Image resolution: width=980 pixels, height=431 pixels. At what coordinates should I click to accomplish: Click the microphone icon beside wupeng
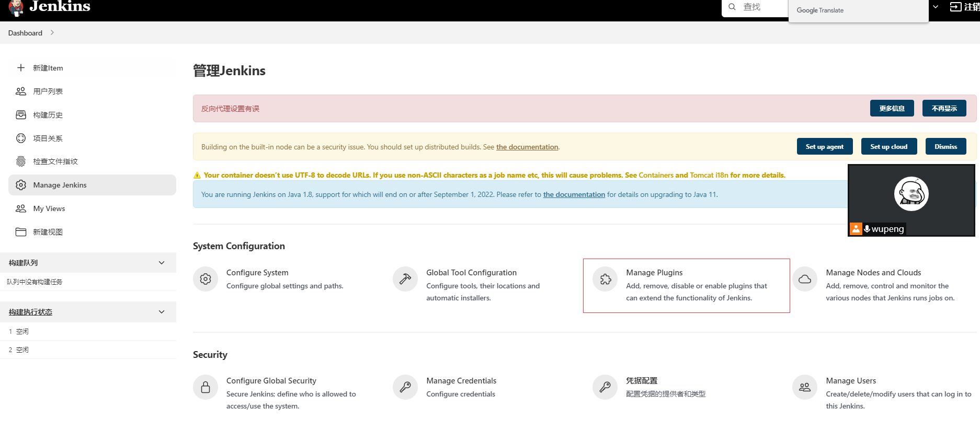(x=867, y=229)
